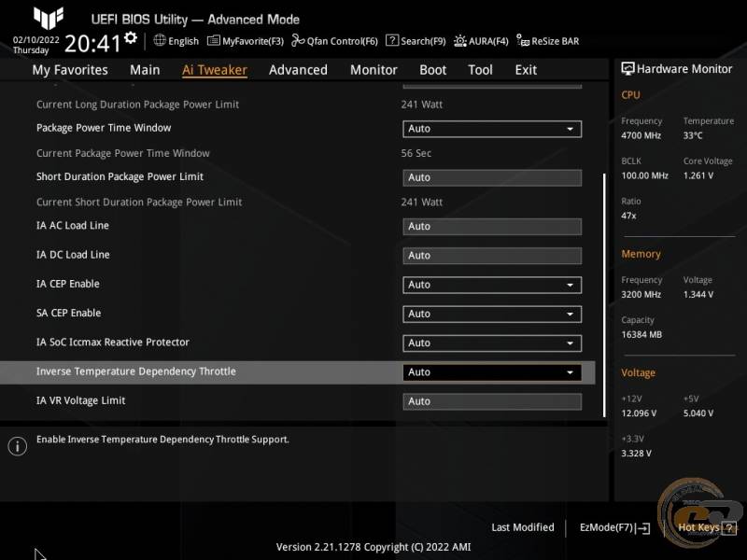Click CPU ratio value '47x'
Screen dimensions: 747x560
628,216
